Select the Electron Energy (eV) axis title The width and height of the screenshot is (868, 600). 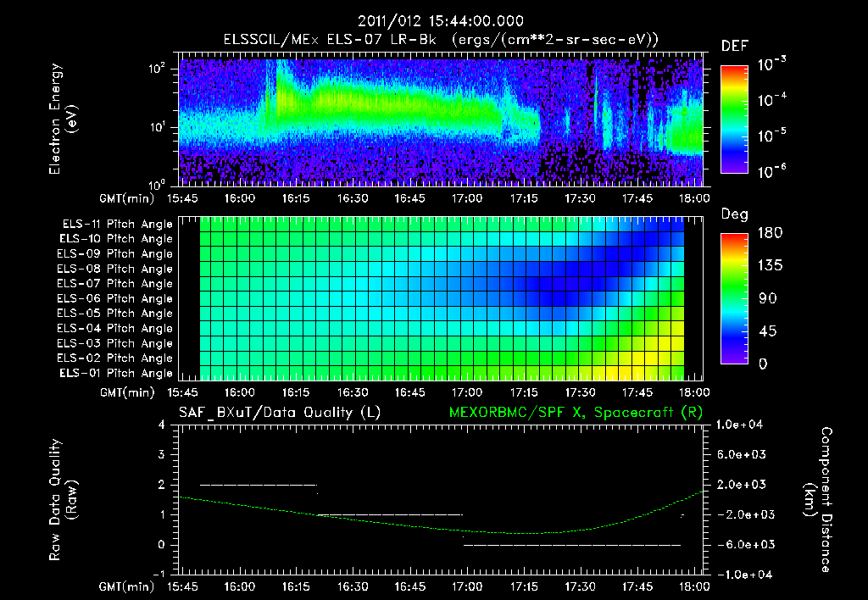(x=63, y=119)
